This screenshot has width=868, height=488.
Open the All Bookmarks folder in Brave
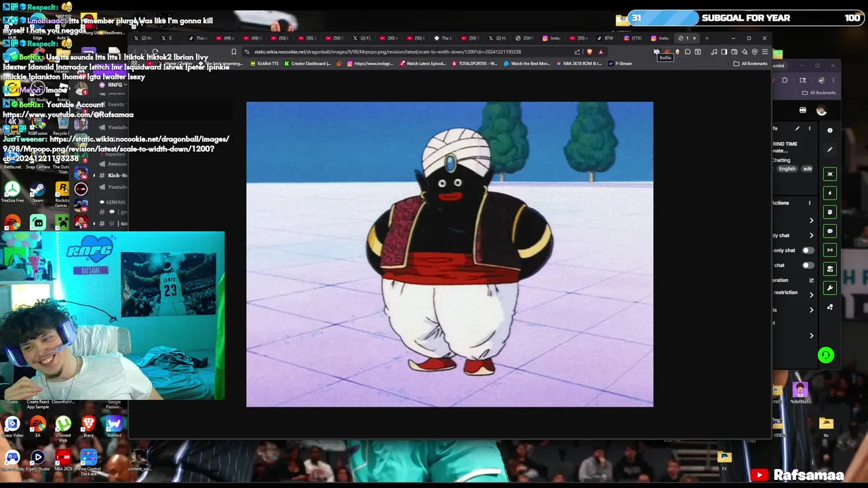tap(750, 64)
